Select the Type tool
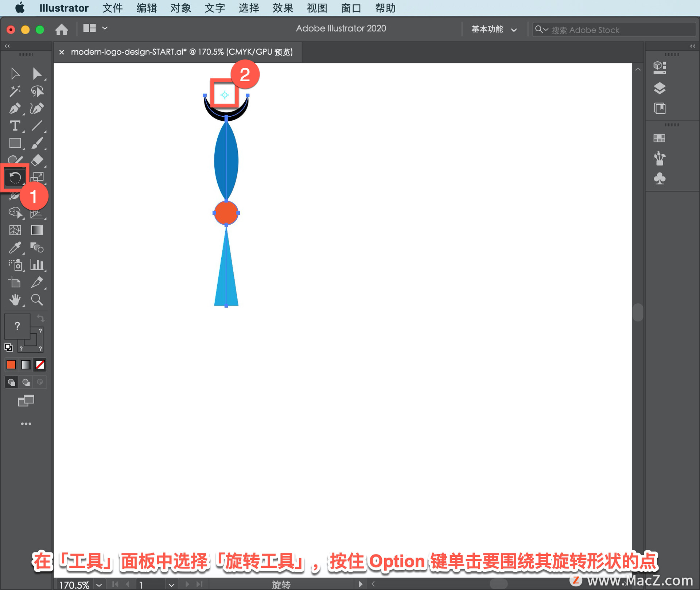This screenshot has width=700, height=590. click(x=15, y=126)
